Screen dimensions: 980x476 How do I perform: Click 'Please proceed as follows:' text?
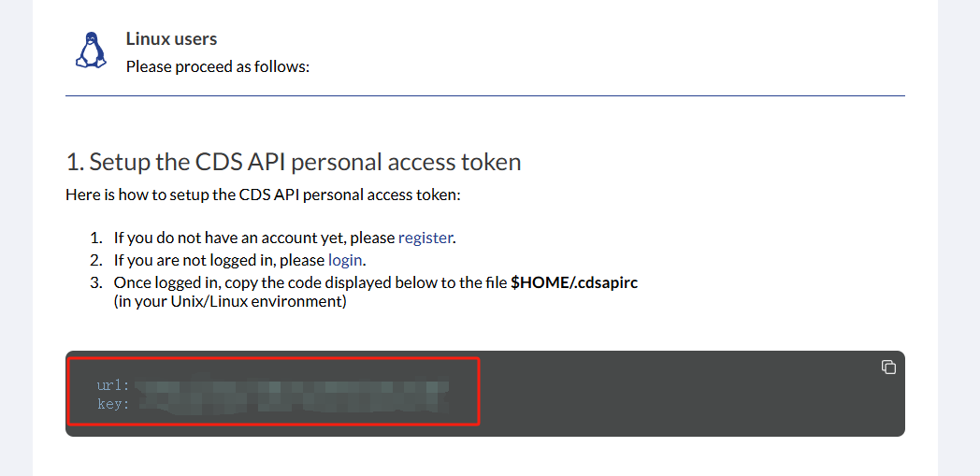218,66
